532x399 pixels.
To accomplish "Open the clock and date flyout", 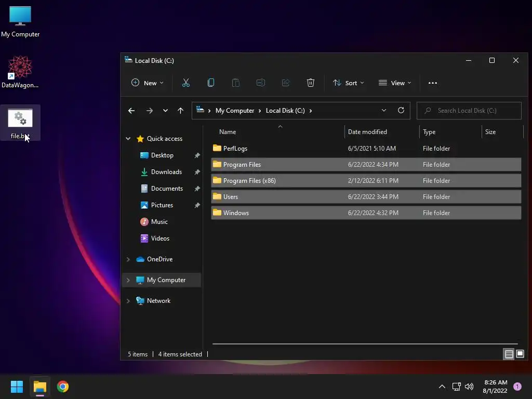I will pyautogui.click(x=495, y=387).
